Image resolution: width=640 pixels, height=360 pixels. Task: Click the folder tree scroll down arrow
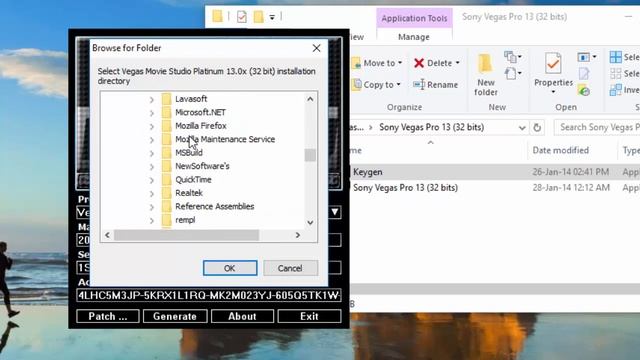point(310,223)
